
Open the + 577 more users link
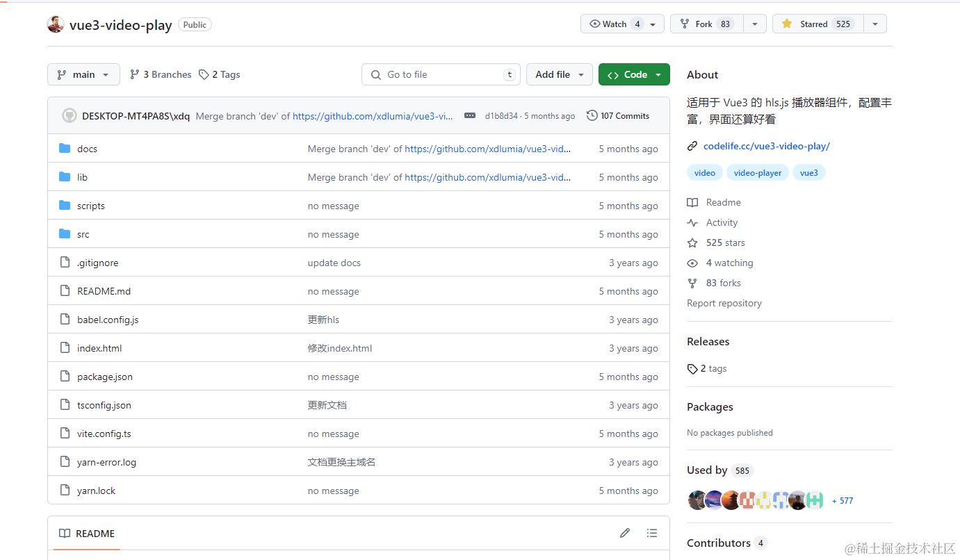843,500
